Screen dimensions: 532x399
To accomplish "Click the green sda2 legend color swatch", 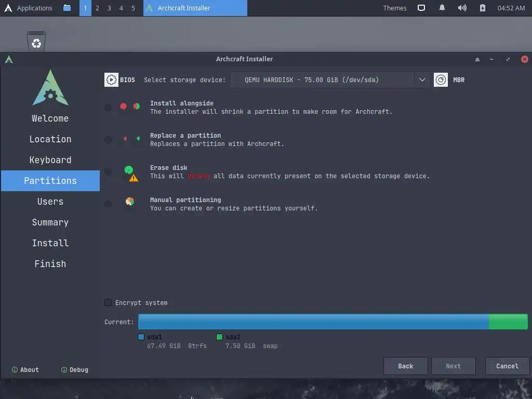I will tap(220, 337).
